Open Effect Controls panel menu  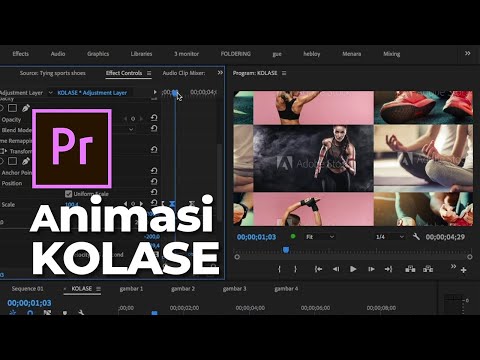(149, 73)
